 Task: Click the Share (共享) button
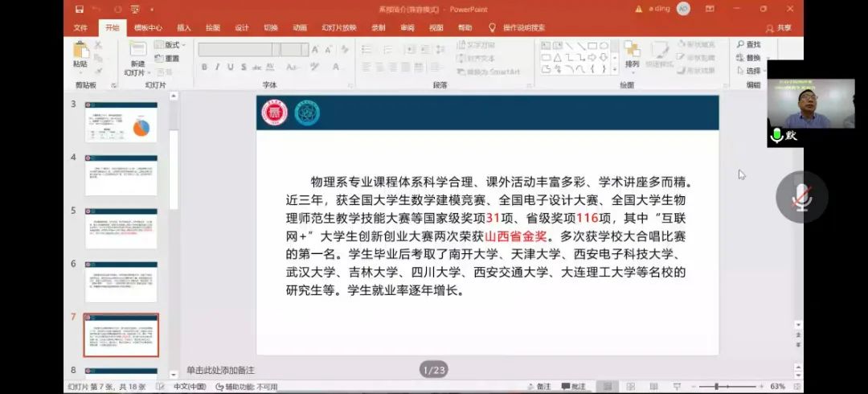coord(778,27)
